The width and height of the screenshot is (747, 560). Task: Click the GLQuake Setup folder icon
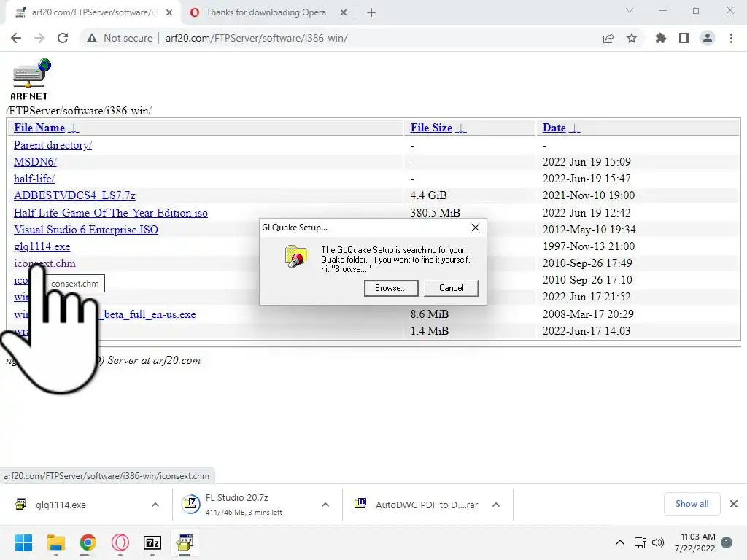tap(296, 257)
